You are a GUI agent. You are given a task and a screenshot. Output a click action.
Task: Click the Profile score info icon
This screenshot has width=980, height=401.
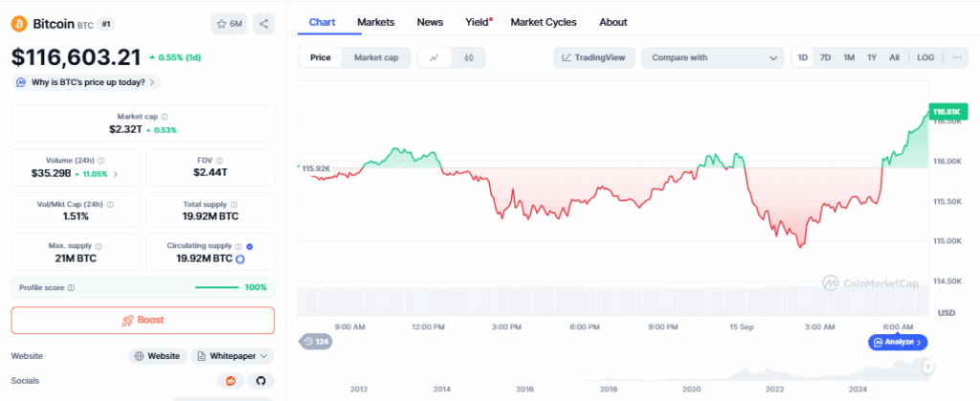pos(71,288)
